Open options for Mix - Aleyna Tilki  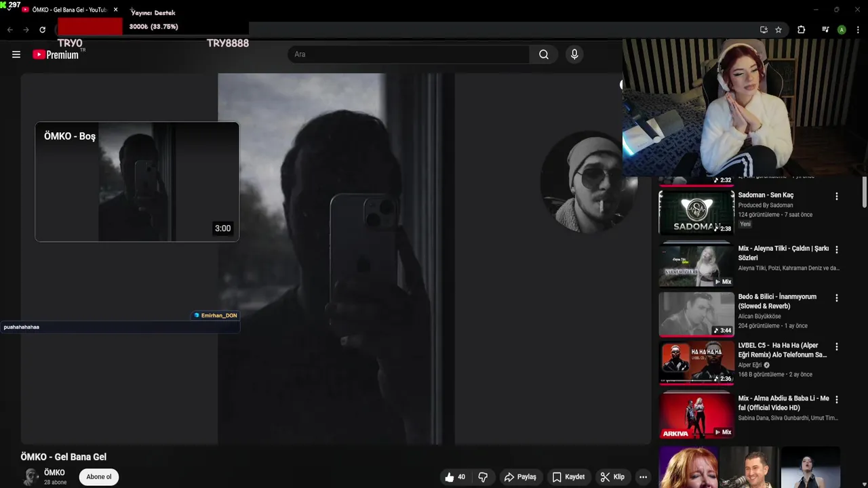836,249
